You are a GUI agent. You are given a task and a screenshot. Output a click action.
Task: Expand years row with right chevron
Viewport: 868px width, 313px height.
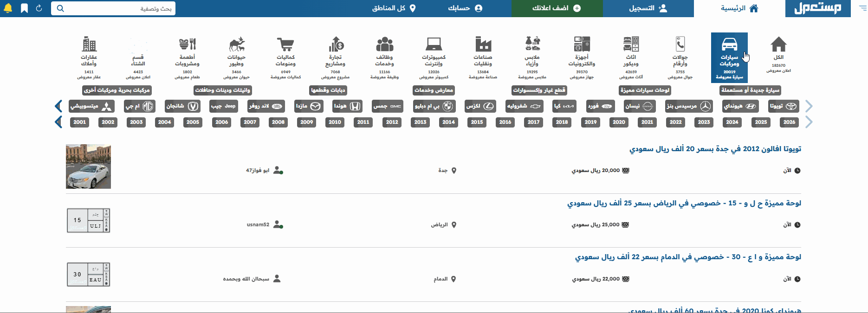point(809,122)
